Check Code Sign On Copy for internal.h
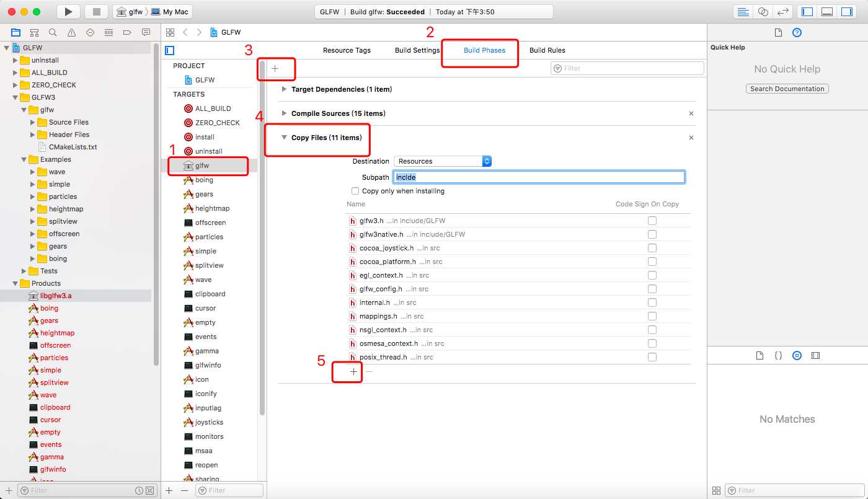Image resolution: width=868 pixels, height=499 pixels. (652, 302)
